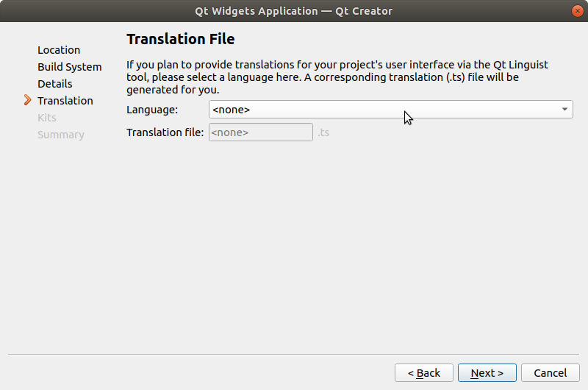Image resolution: width=588 pixels, height=390 pixels.
Task: Click the Qt Widgets Application title bar
Action: click(294, 11)
